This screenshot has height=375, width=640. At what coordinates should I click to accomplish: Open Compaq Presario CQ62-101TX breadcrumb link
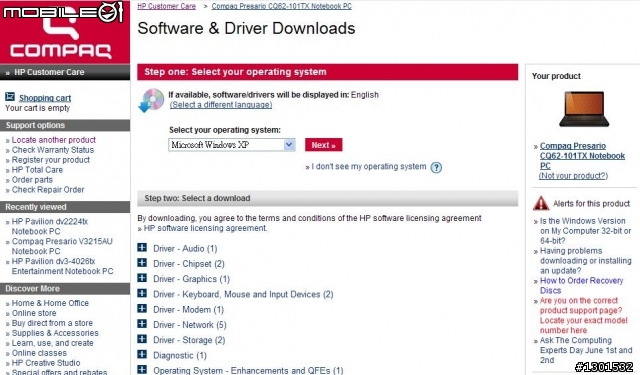pos(282,6)
